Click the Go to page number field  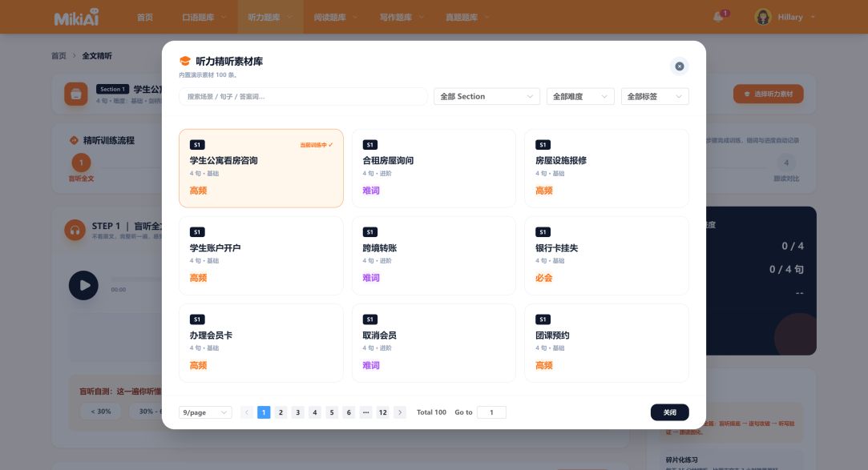pos(491,412)
